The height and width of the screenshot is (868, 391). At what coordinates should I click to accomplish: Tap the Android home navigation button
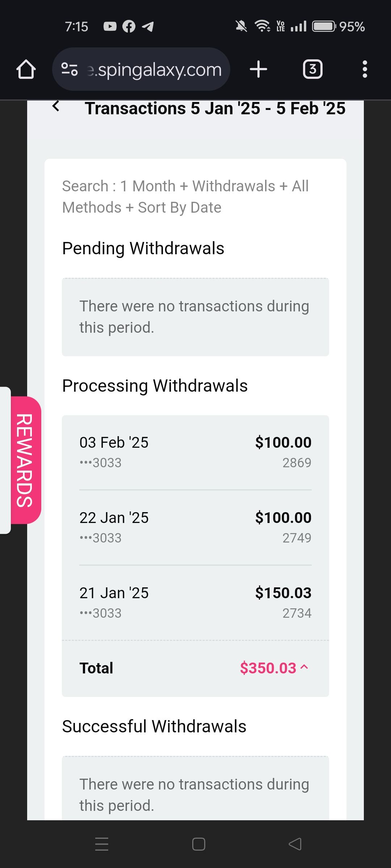pyautogui.click(x=199, y=844)
